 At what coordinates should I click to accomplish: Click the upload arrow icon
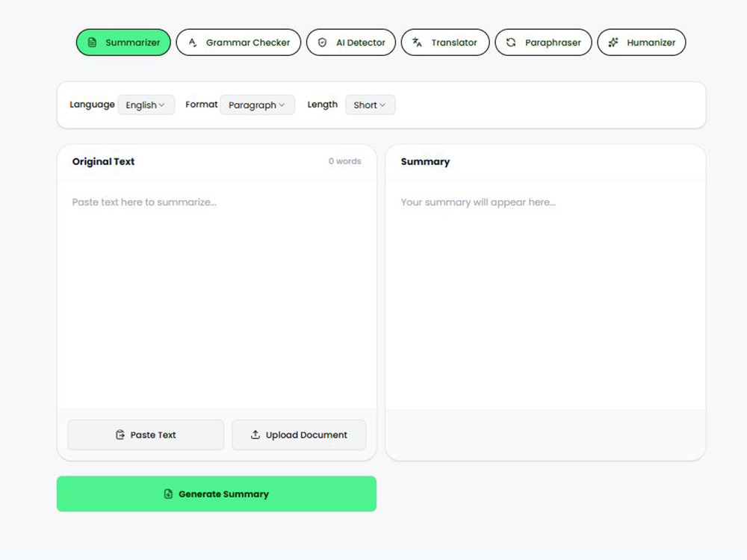(x=255, y=435)
